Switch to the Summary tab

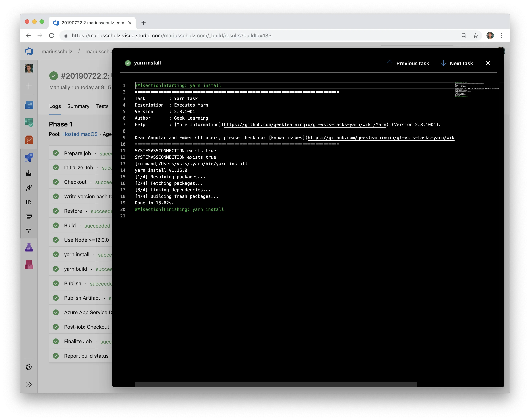(x=78, y=106)
